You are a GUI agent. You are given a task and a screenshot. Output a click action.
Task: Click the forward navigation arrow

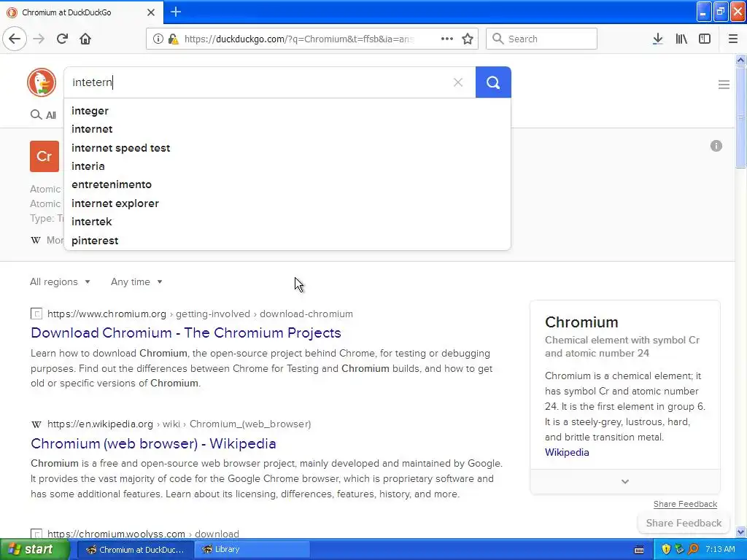coord(39,39)
